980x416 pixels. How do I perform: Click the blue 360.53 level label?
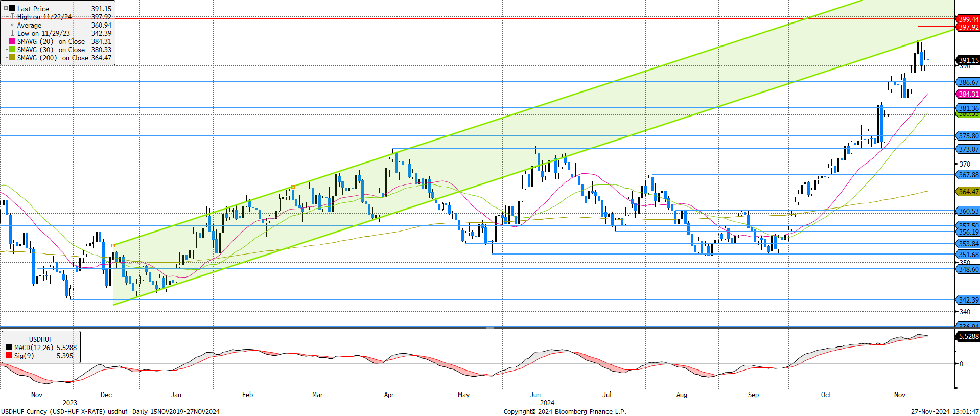click(968, 211)
